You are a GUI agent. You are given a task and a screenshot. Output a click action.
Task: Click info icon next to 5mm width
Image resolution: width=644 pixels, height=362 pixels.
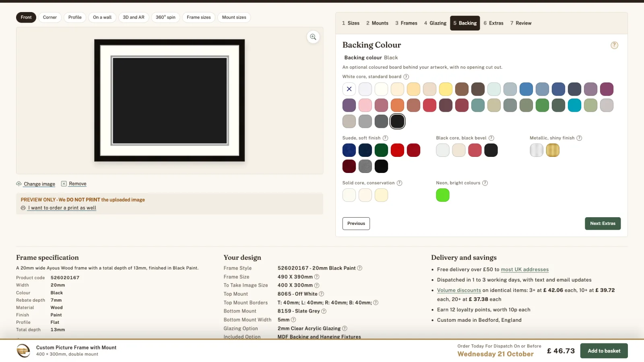[293, 320]
